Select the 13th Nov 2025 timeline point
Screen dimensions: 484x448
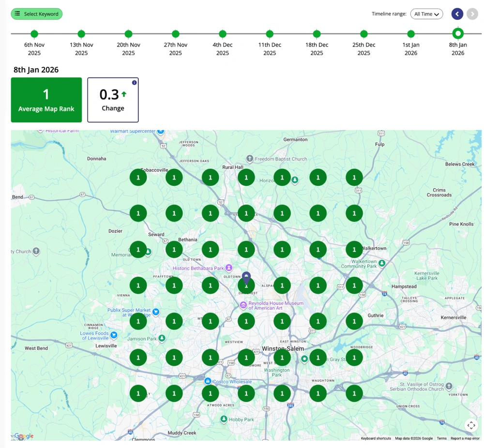click(81, 34)
